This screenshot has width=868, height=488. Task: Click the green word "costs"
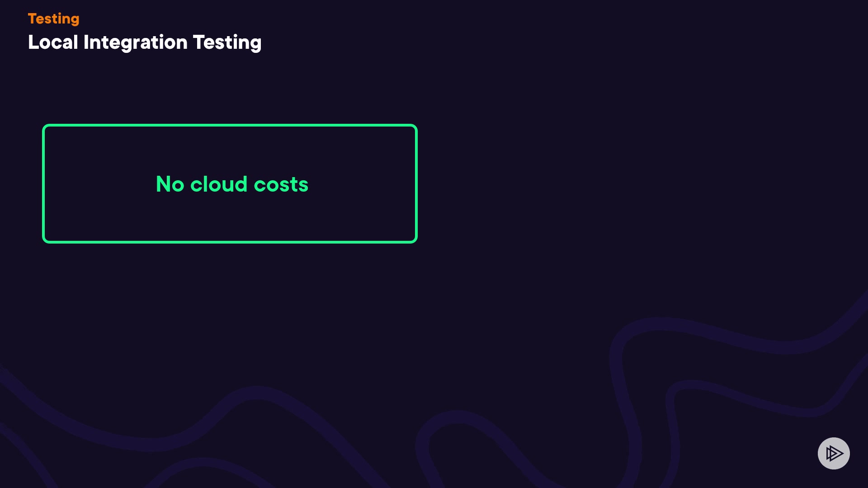pos(281,184)
